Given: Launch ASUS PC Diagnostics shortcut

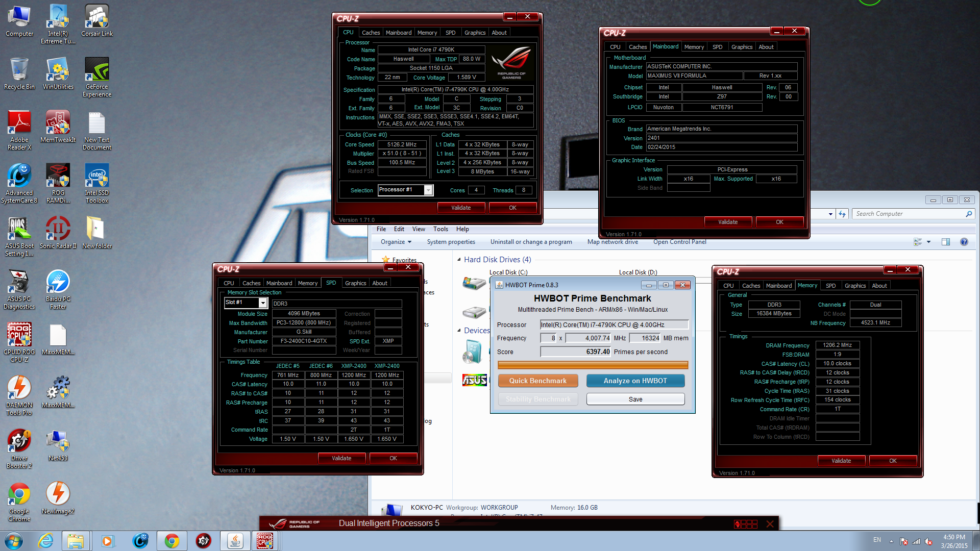Looking at the screenshot, I should (x=19, y=290).
